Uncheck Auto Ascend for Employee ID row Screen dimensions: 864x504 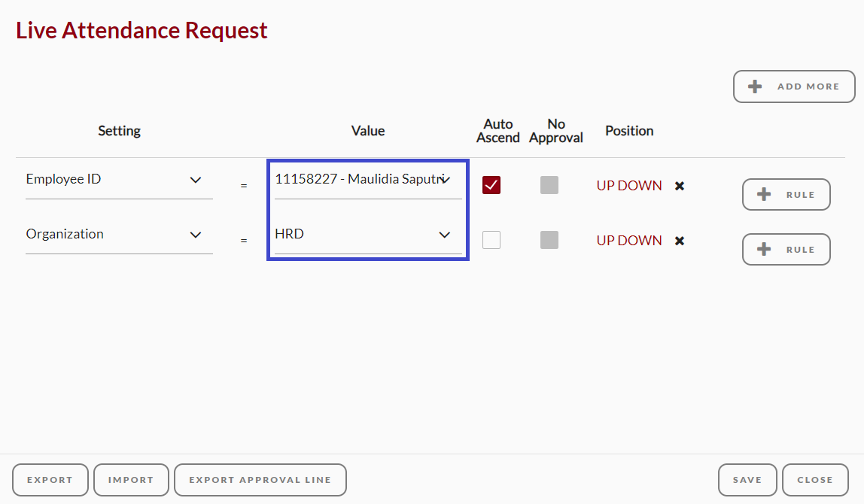(491, 185)
